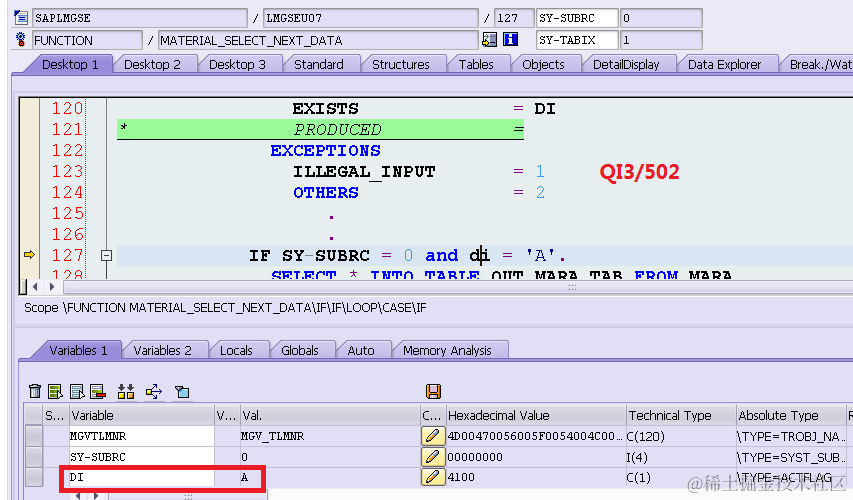Viewport: 853px width, 500px height.
Task: Open the Locals tab
Action: pos(236,350)
